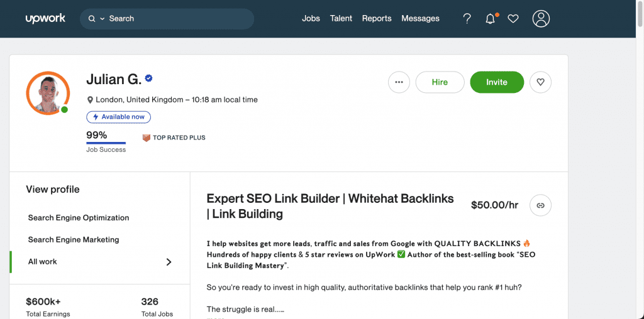Focus the Search input field
The width and height of the screenshot is (644, 319).
pyautogui.click(x=167, y=18)
